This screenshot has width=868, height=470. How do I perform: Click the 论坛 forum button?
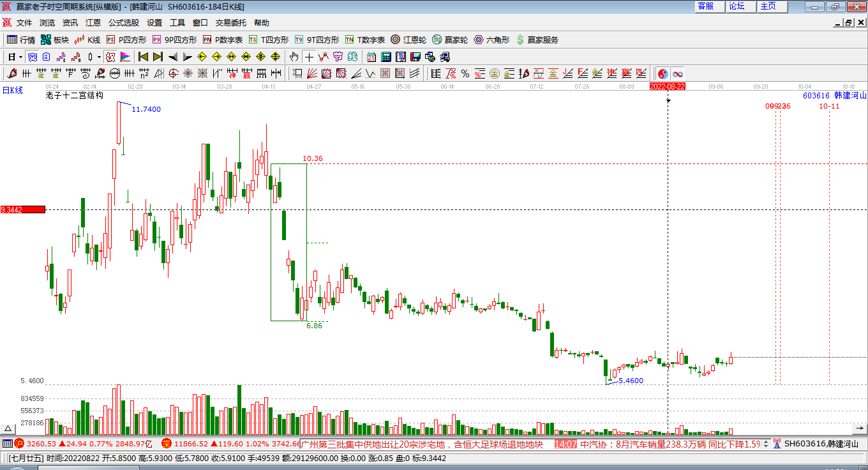741,6
